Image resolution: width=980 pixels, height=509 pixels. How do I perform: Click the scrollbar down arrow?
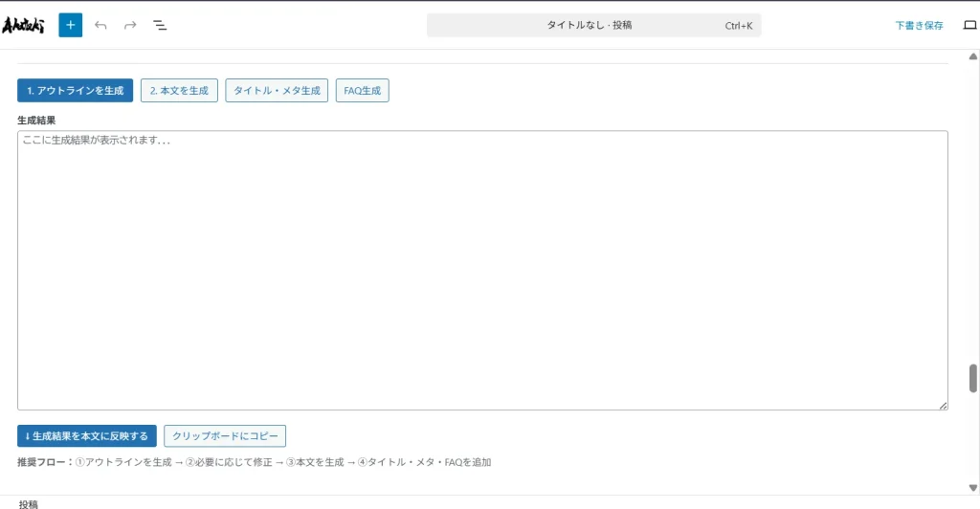972,486
